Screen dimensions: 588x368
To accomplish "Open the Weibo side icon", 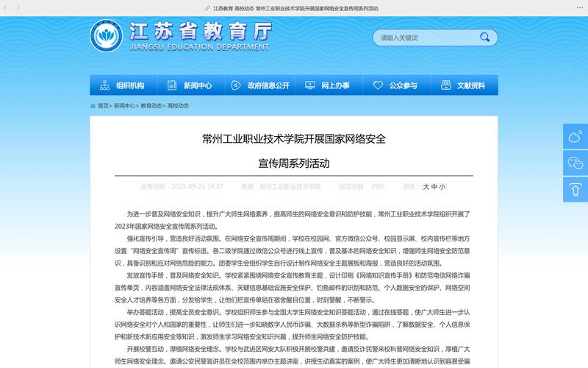I will (x=575, y=136).
